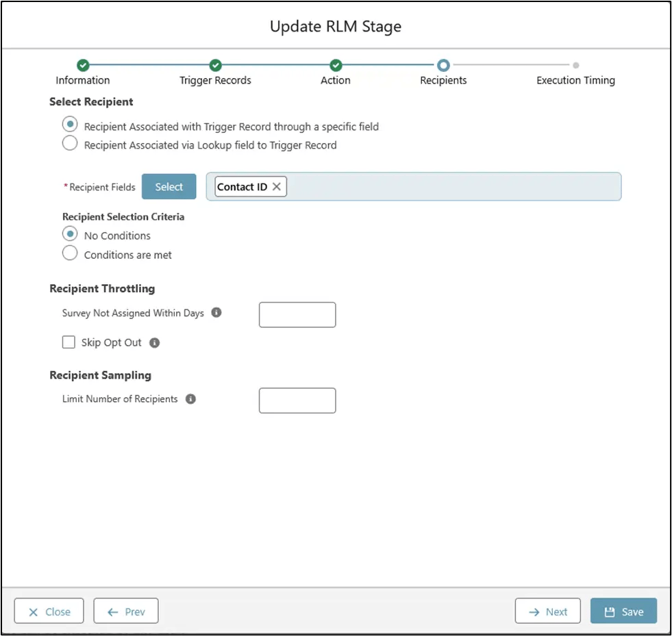Go to the Trigger Records step label

[x=215, y=81]
